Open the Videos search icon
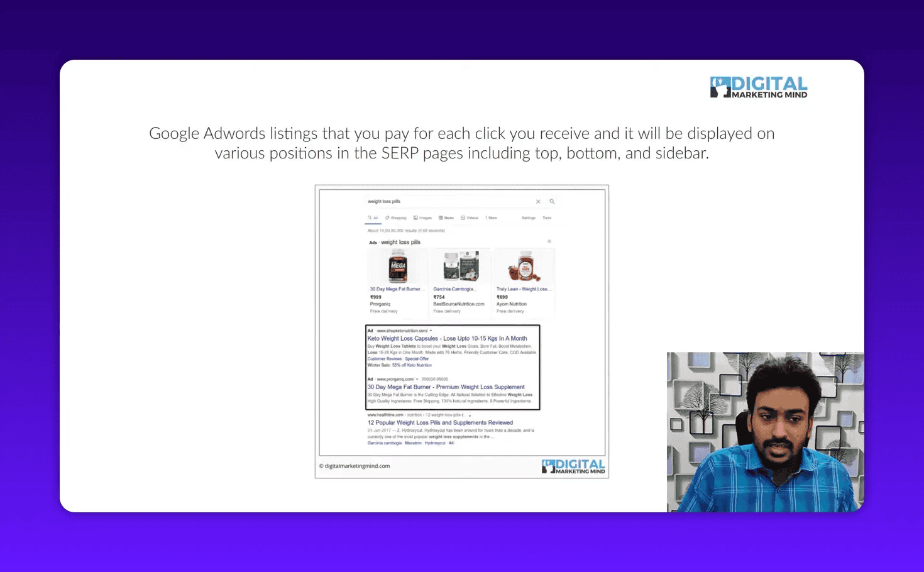 (x=463, y=217)
